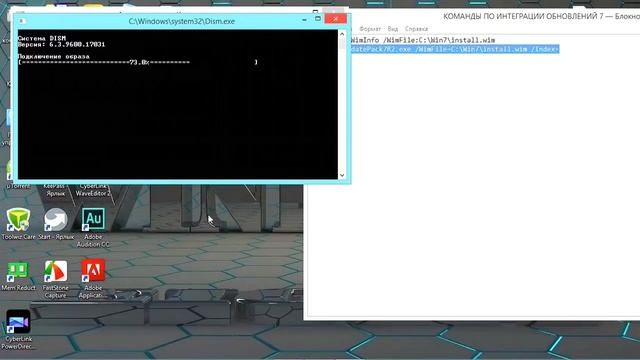Maximize the Dism.exe console window
The image size is (640, 360).
click(x=318, y=19)
